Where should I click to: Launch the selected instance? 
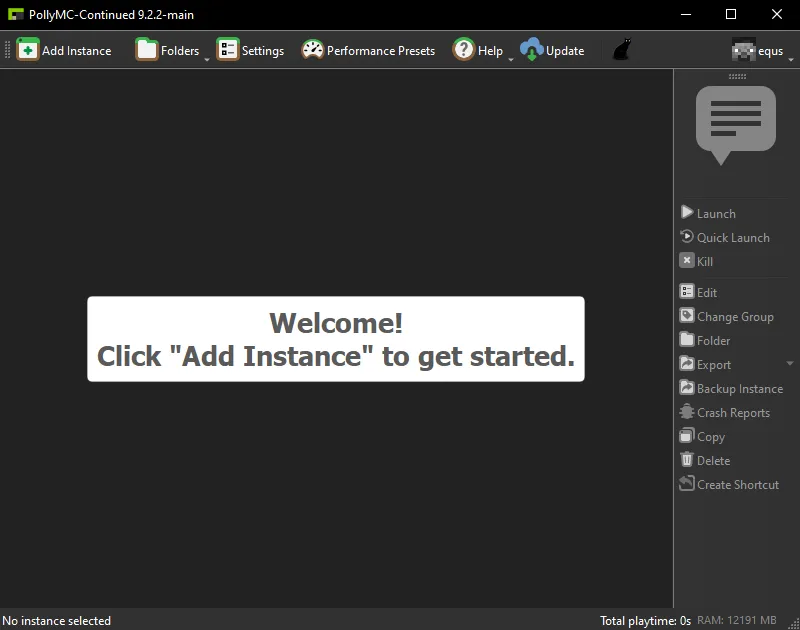pyautogui.click(x=708, y=213)
